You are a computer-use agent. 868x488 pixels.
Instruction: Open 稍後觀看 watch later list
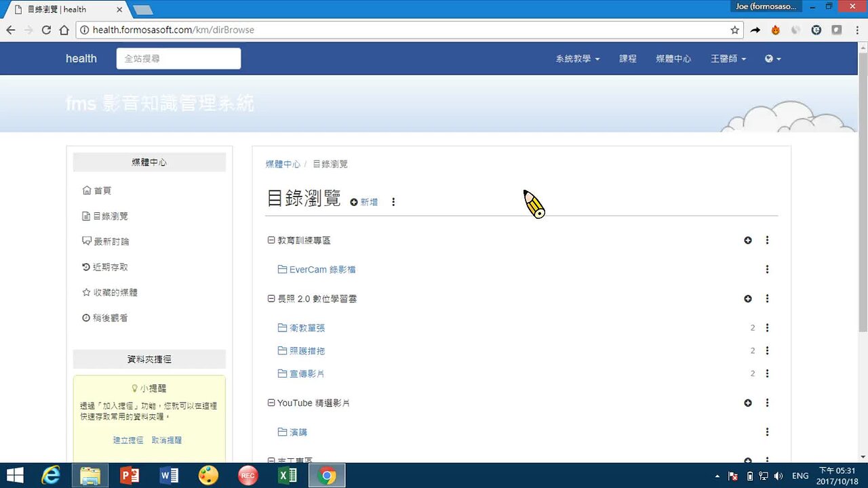[112, 317]
